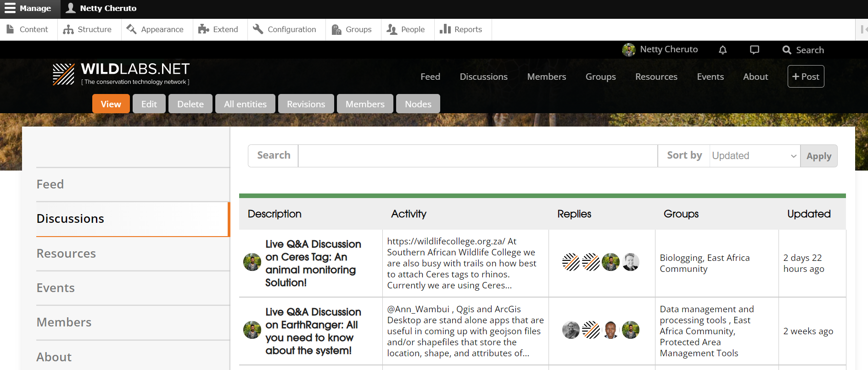Select the Nodes tab

tap(418, 104)
